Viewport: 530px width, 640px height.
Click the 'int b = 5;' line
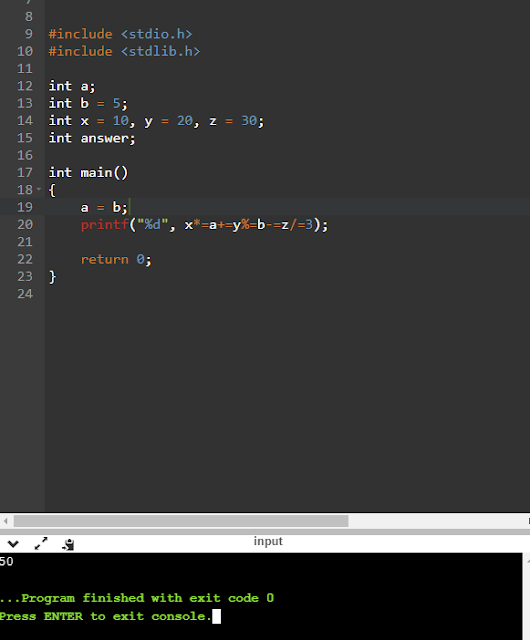88,104
